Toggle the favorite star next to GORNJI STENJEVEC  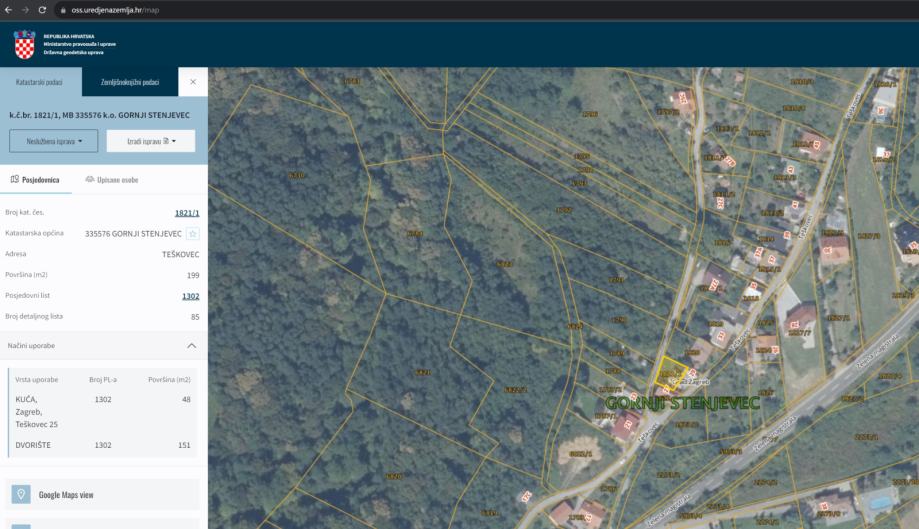pos(192,234)
